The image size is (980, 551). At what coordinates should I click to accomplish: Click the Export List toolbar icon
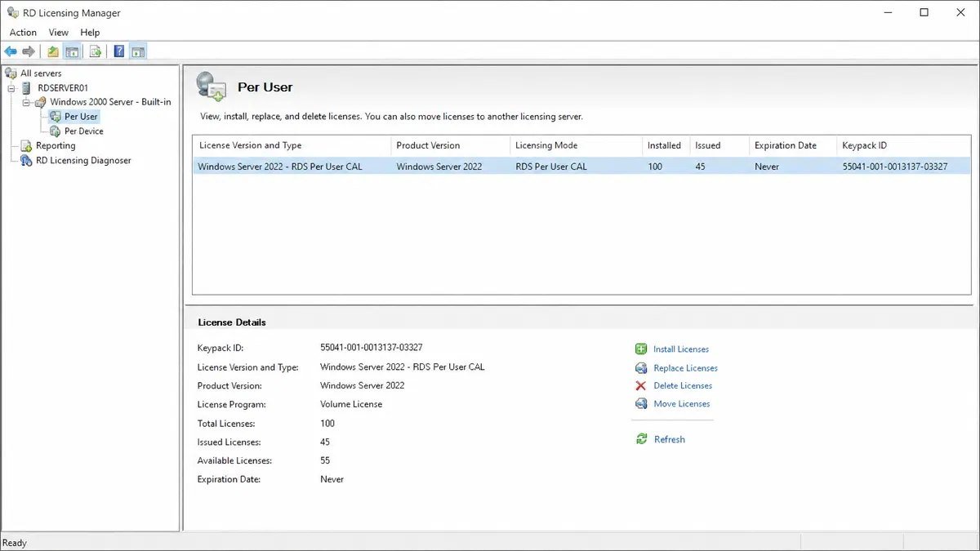pyautogui.click(x=96, y=51)
